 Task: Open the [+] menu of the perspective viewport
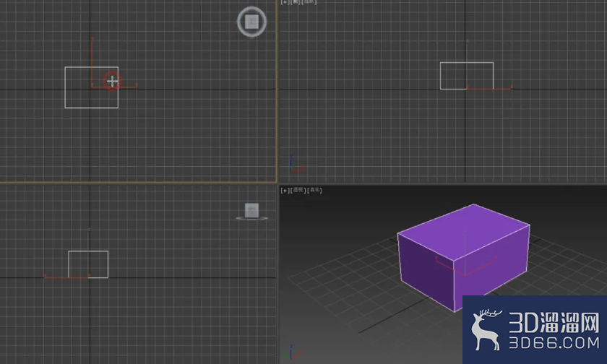click(285, 191)
